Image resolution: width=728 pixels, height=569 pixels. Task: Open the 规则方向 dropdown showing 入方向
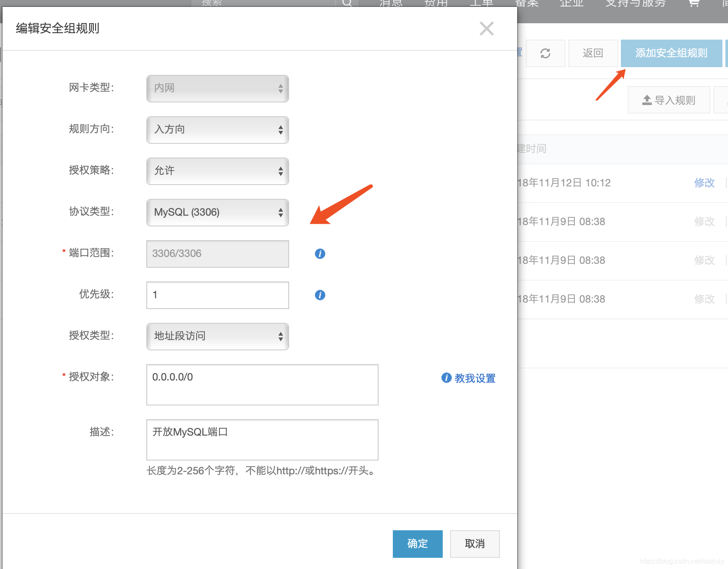click(x=218, y=130)
